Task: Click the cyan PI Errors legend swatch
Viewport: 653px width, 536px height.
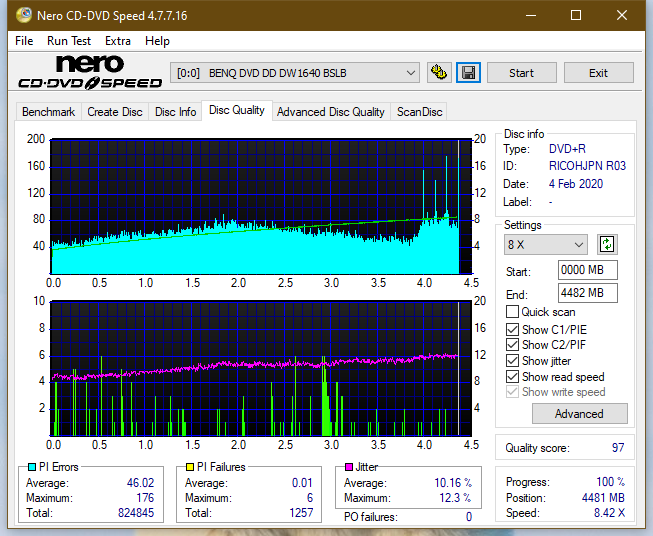Action: (x=32, y=467)
